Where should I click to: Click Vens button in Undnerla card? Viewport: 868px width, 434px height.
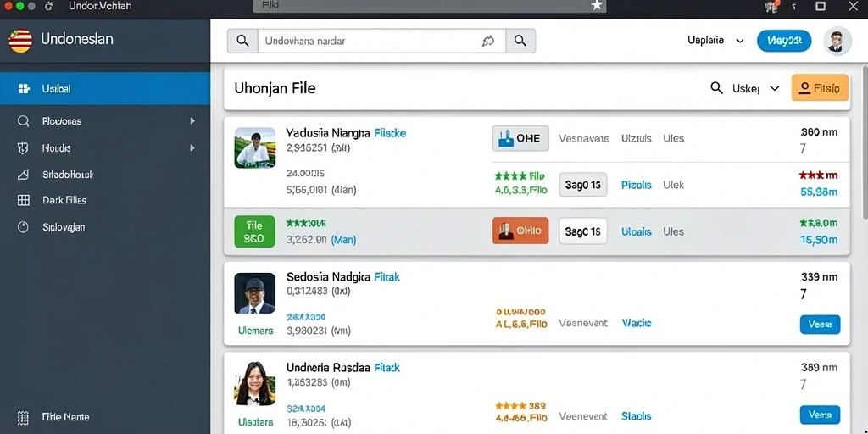click(820, 415)
